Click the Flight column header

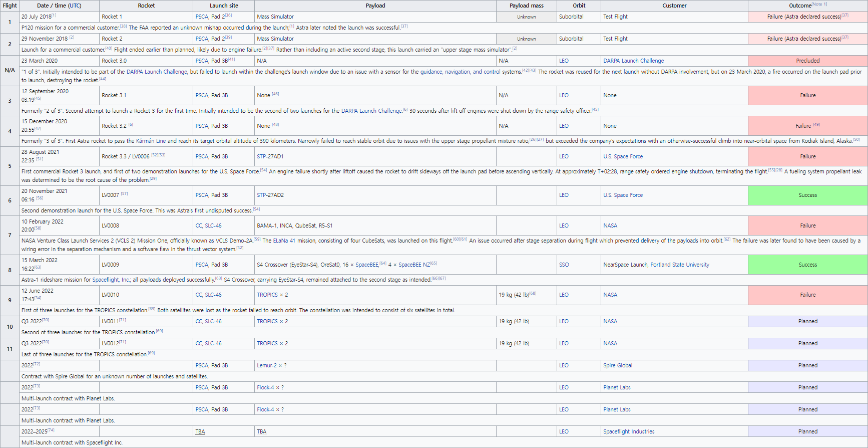coord(10,6)
